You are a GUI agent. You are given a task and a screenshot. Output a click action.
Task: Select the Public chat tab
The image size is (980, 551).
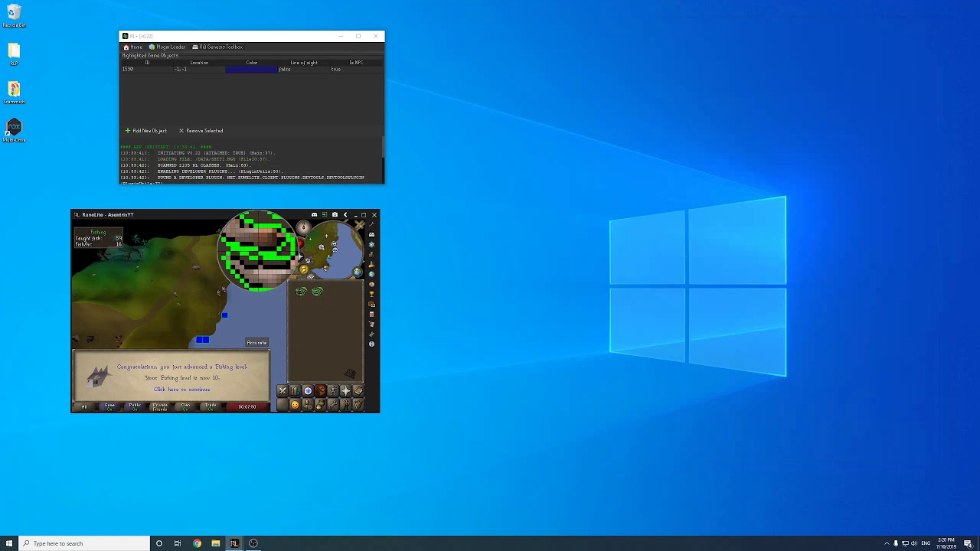(x=135, y=406)
